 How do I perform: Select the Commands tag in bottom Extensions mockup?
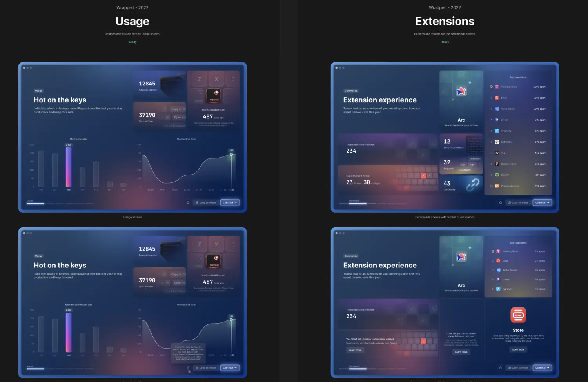coord(351,256)
